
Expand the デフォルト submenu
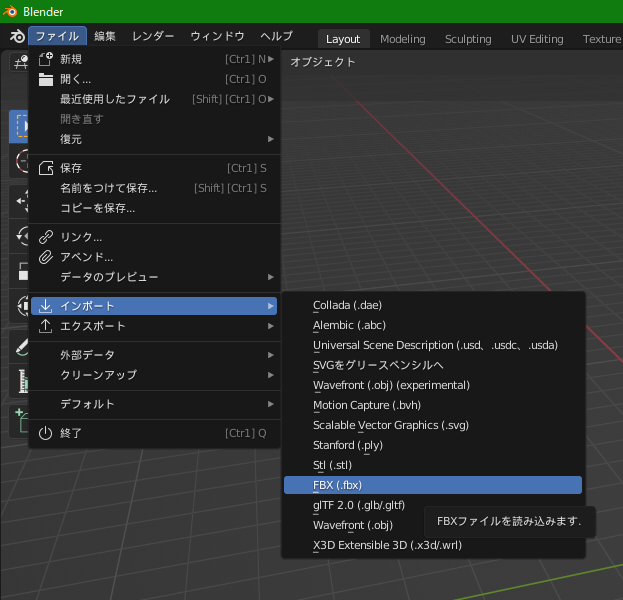pyautogui.click(x=154, y=404)
